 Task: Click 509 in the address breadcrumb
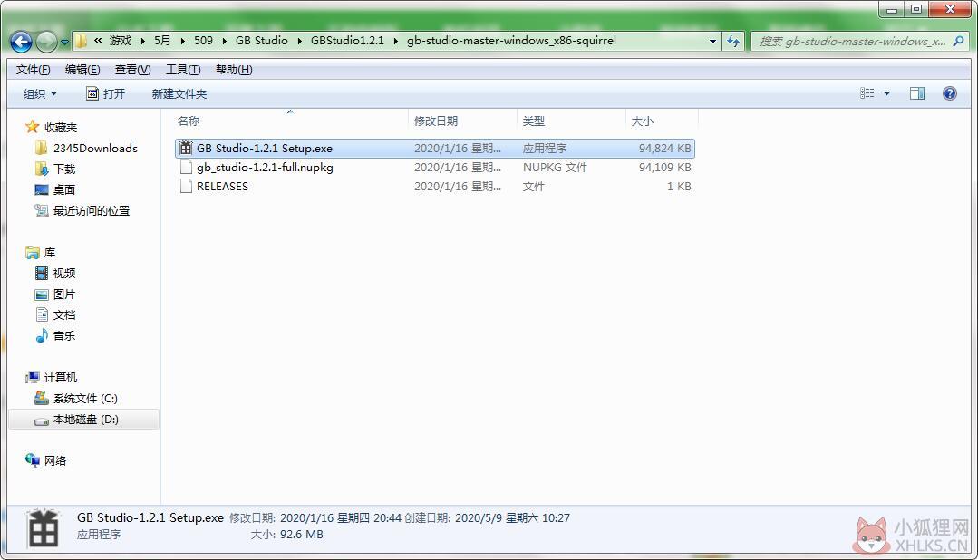tap(203, 41)
